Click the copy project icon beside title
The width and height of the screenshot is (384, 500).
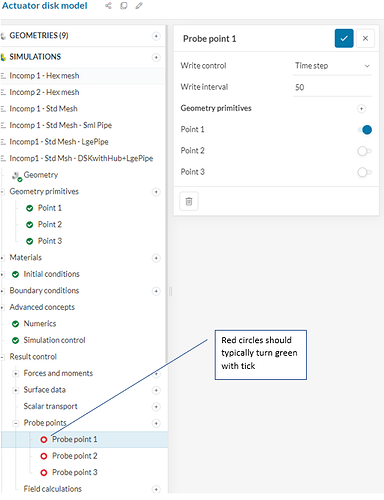[x=124, y=6]
